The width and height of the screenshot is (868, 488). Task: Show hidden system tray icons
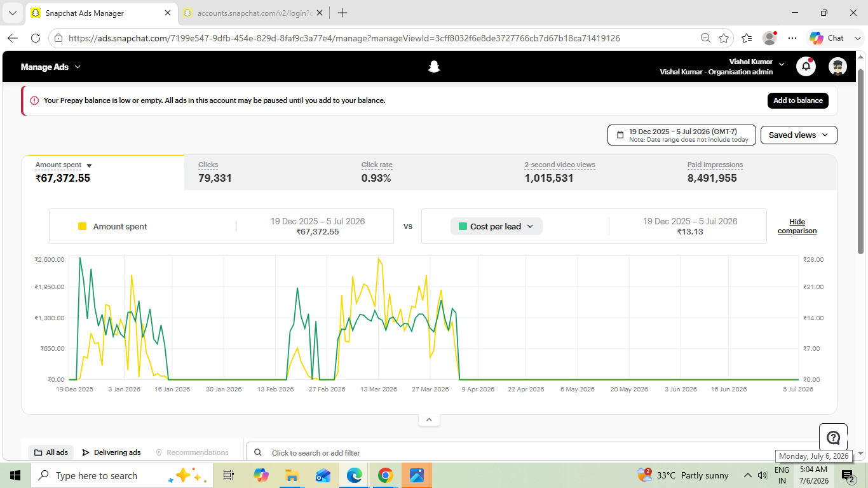(x=748, y=475)
